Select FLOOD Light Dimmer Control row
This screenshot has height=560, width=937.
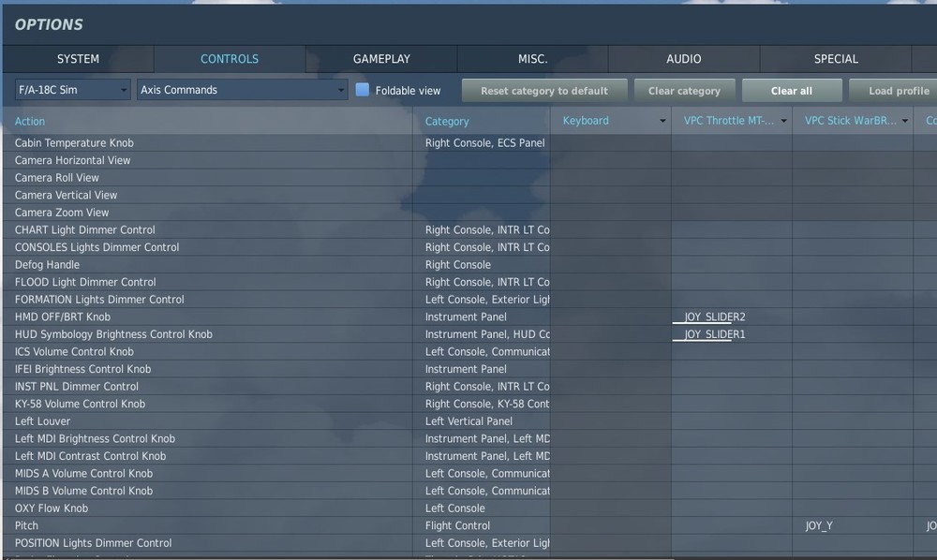pyautogui.click(x=207, y=282)
